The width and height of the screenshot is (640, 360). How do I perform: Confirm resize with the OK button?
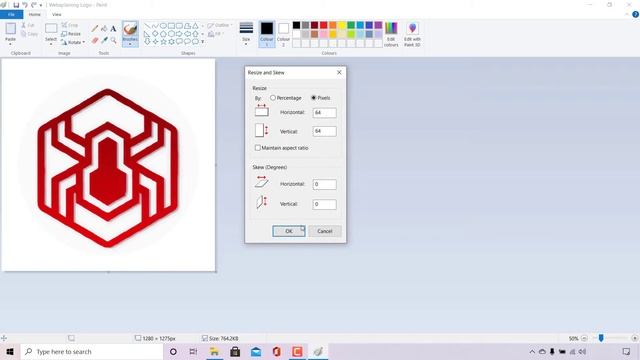[x=289, y=231]
